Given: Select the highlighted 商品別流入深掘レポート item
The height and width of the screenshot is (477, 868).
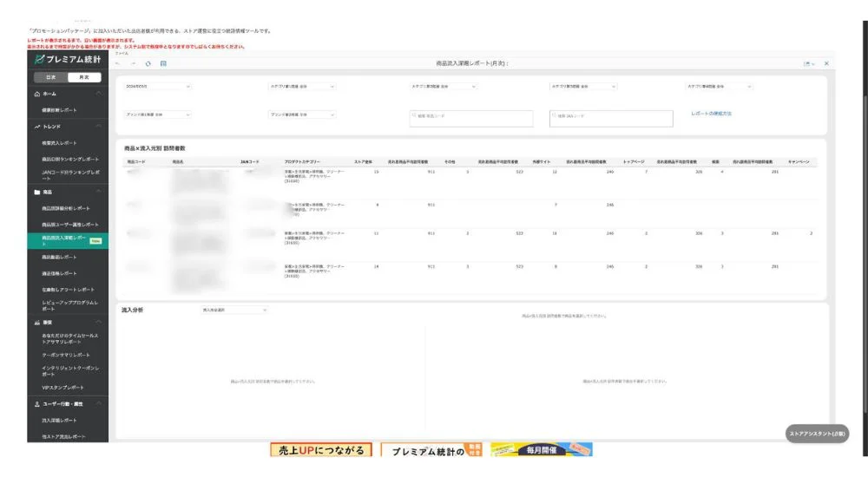Looking at the screenshot, I should [x=68, y=241].
